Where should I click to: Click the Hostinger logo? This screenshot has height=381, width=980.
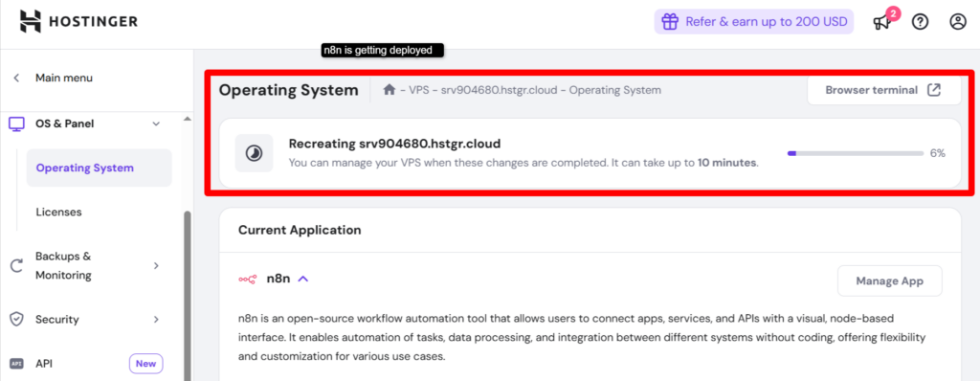(78, 21)
